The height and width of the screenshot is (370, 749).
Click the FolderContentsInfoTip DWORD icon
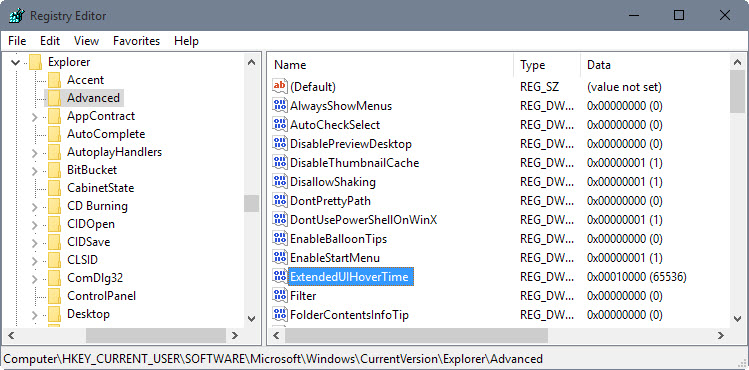[279, 315]
